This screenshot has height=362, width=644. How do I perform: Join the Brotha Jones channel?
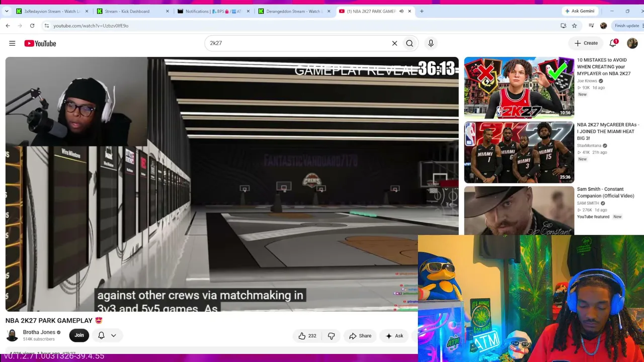point(79,335)
